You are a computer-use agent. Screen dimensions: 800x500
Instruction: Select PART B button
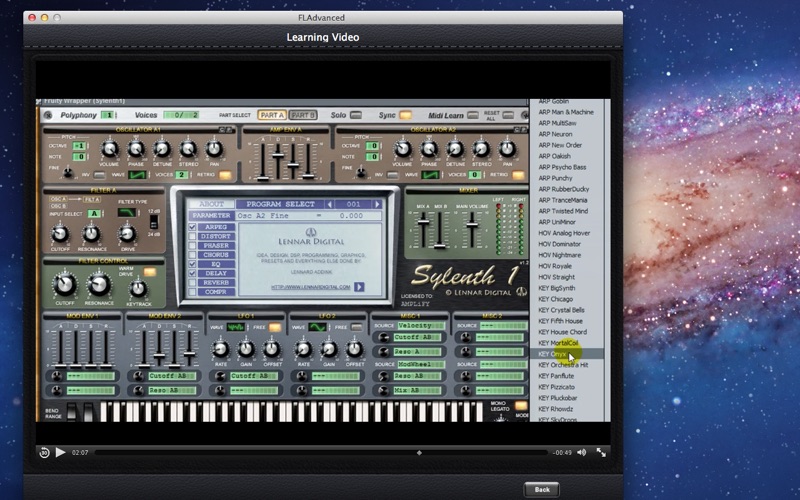[303, 115]
